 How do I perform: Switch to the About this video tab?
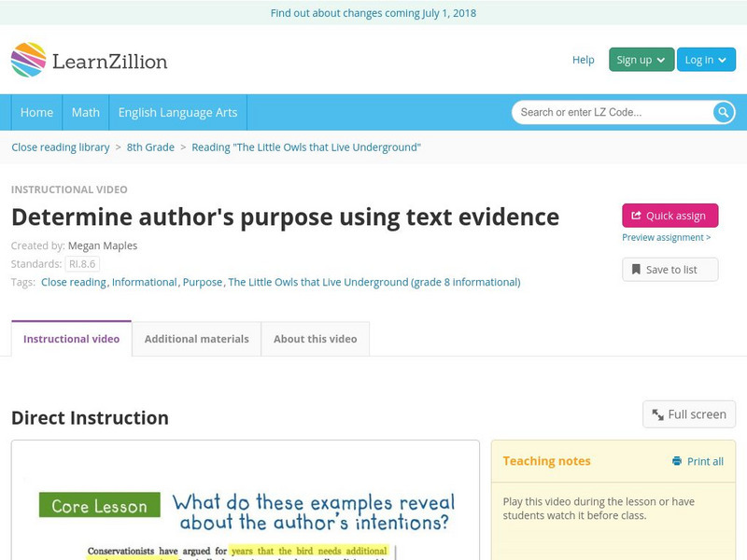[x=316, y=339]
